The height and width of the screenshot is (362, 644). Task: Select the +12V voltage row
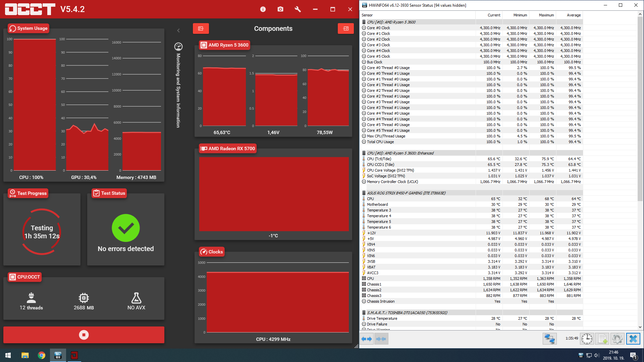471,233
